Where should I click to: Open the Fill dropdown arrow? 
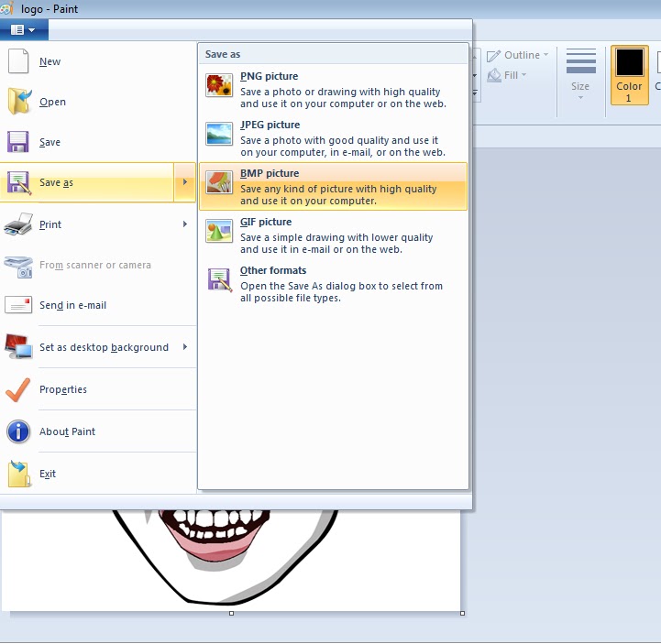pos(524,74)
